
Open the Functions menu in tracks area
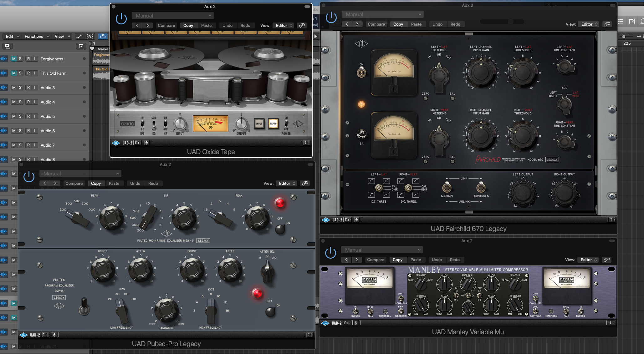[37, 36]
